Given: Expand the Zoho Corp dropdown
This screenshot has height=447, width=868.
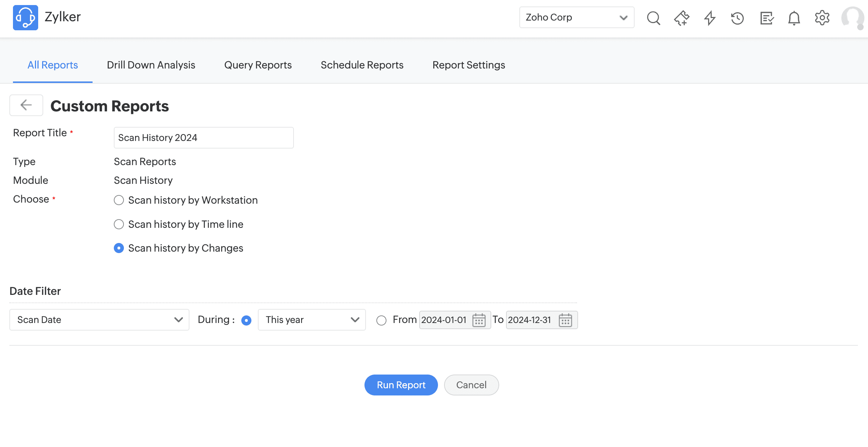Looking at the screenshot, I should 577,17.
